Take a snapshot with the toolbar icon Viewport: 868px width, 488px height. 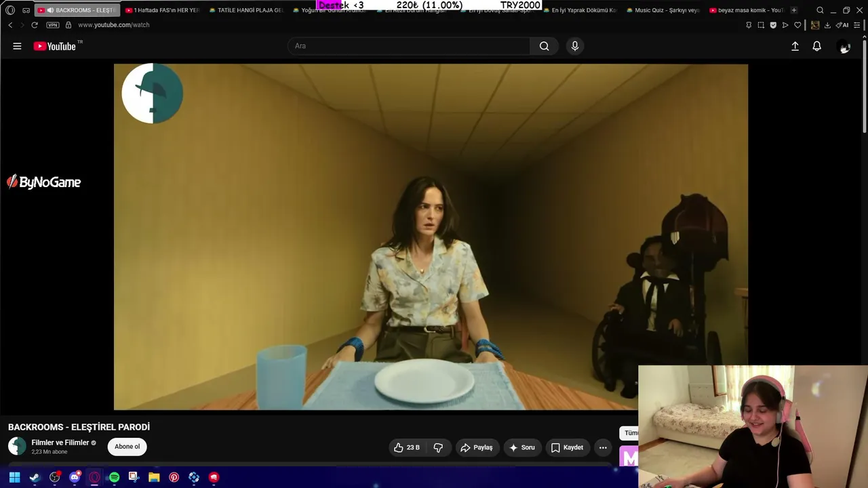[761, 25]
